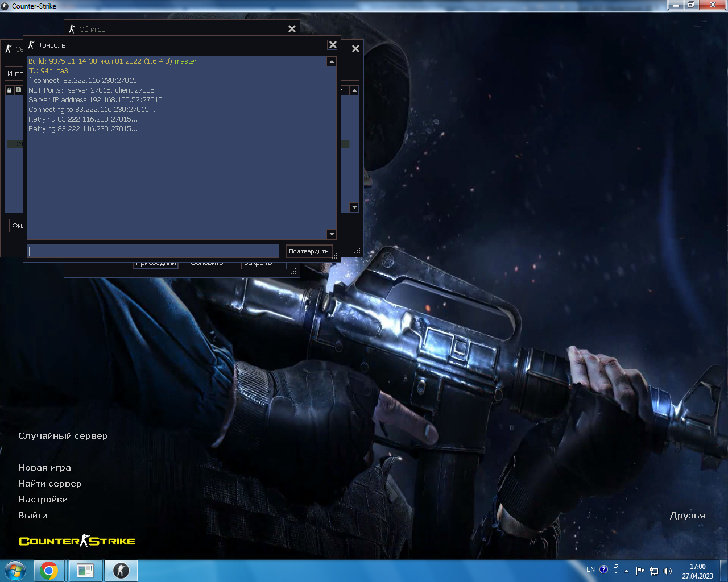Click the Counter-Strike logo at bottom left
This screenshot has width=728, height=582.
click(x=77, y=541)
